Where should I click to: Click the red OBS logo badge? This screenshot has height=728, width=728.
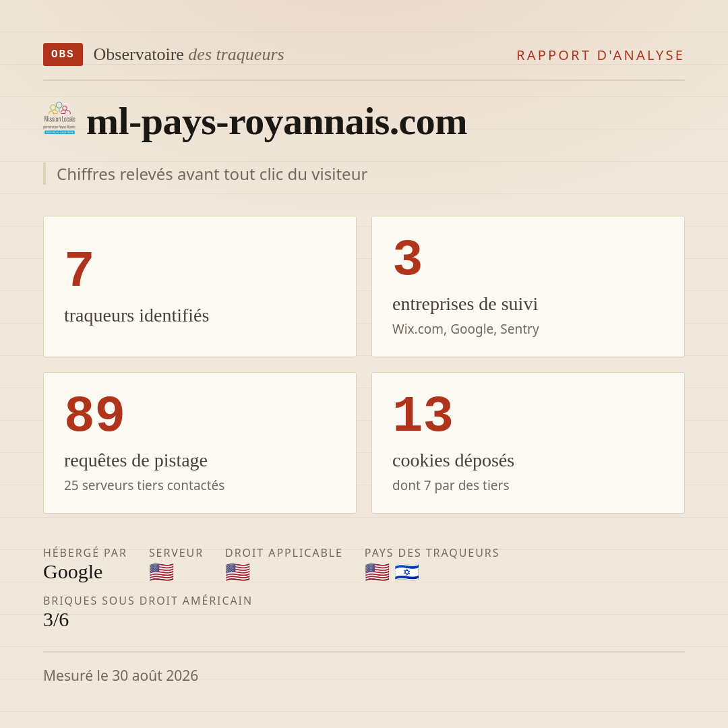click(x=63, y=55)
